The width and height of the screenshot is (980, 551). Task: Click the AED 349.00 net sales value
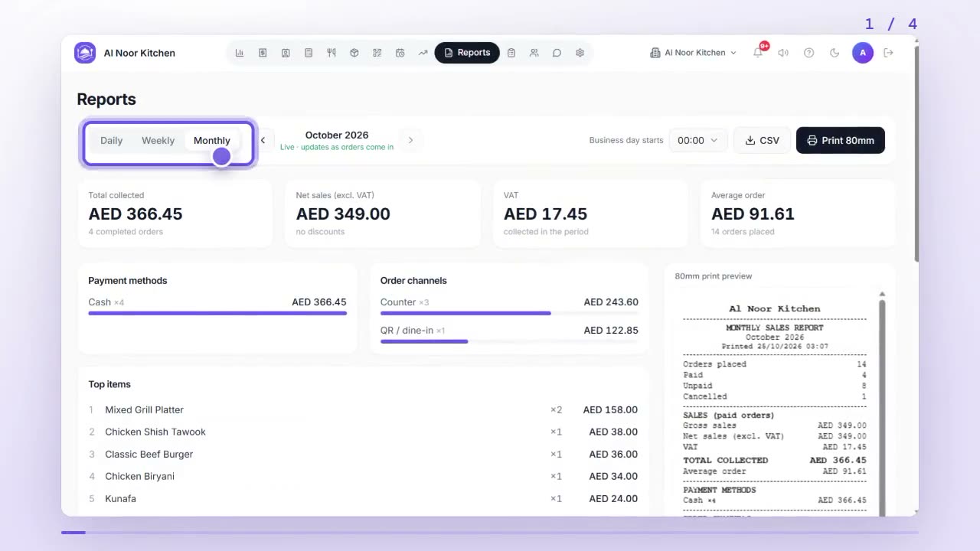point(343,214)
